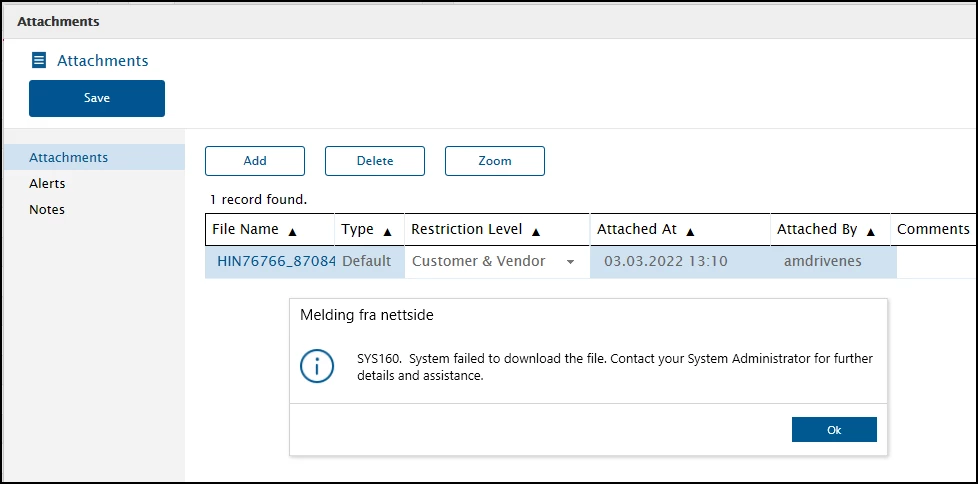Sort by File Name column arrow

[x=292, y=231]
